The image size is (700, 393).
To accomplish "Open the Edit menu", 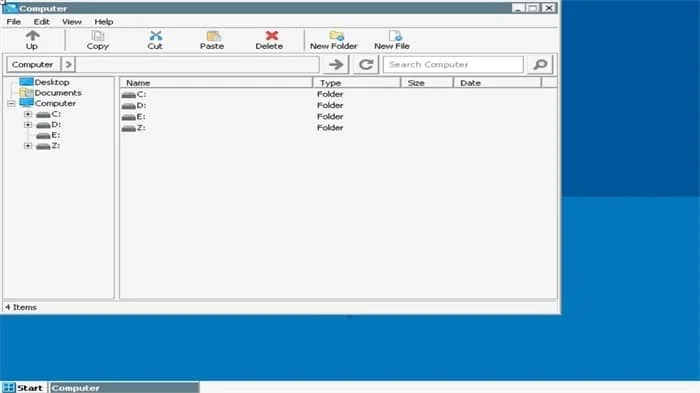I will coord(42,21).
